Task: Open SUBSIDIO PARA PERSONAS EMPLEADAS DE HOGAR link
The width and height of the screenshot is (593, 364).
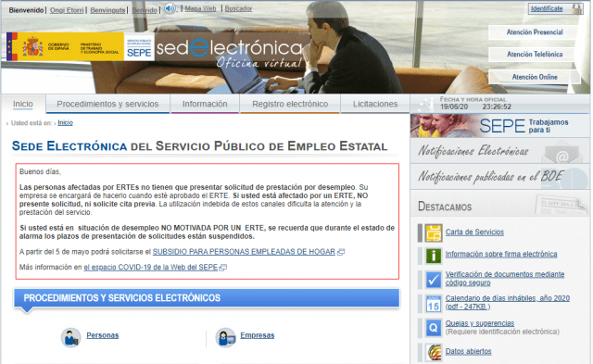Action: pyautogui.click(x=244, y=252)
